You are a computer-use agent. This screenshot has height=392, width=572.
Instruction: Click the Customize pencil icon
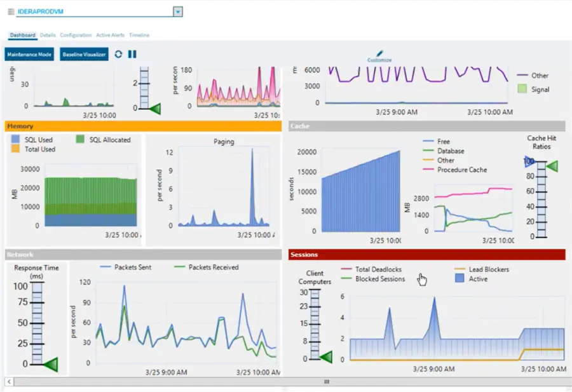379,54
